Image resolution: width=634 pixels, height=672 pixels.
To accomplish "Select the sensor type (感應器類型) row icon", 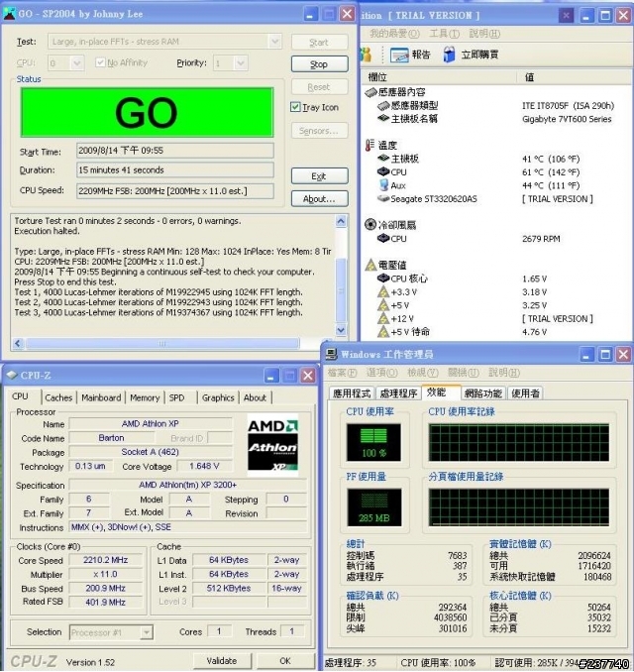I will (383, 105).
